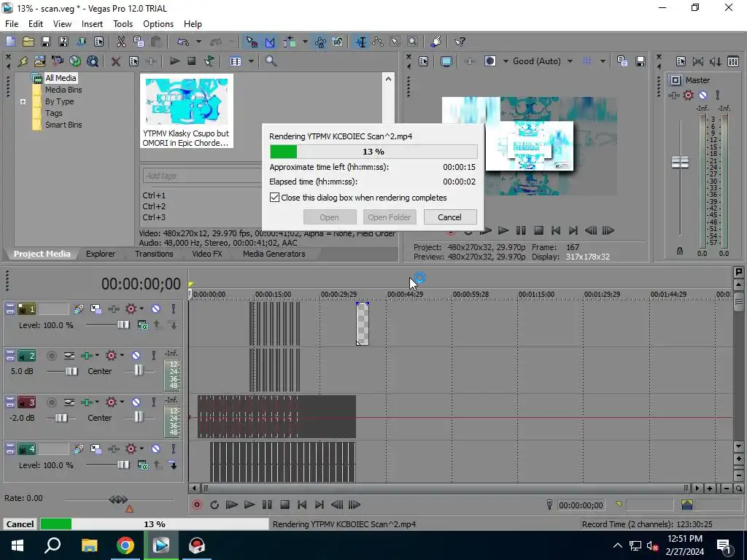Arm audio track 2 for record
Image resolution: width=747 pixels, height=560 pixels.
[52, 356]
